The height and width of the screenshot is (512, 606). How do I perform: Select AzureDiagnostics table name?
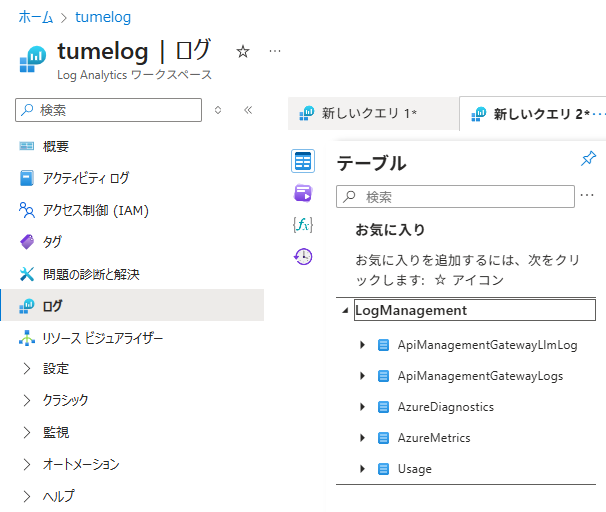(446, 407)
